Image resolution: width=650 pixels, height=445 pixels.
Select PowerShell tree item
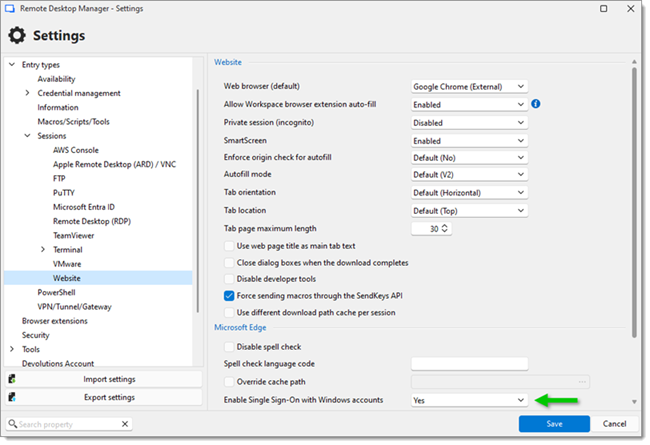(56, 292)
